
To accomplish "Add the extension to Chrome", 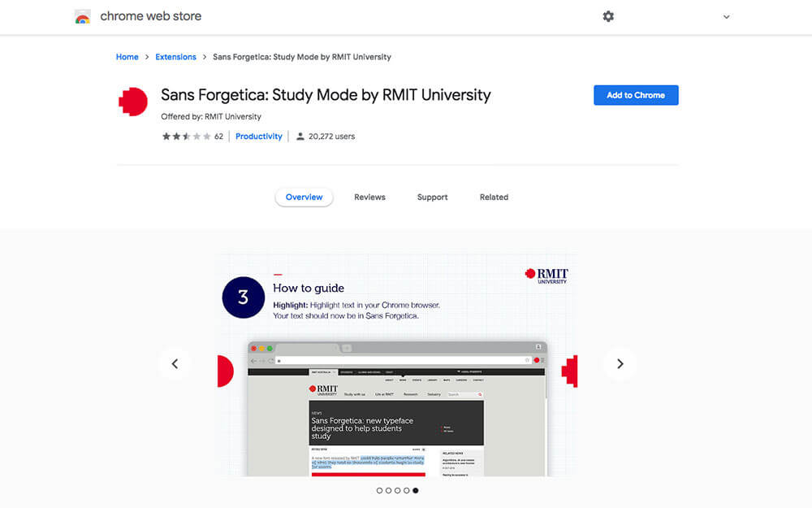I will (x=636, y=95).
